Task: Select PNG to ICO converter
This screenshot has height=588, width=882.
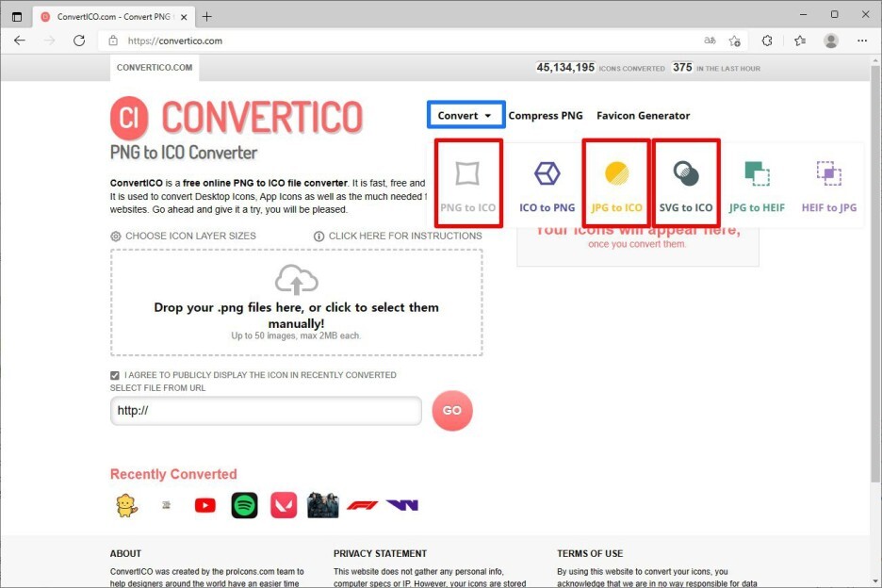Action: point(468,184)
